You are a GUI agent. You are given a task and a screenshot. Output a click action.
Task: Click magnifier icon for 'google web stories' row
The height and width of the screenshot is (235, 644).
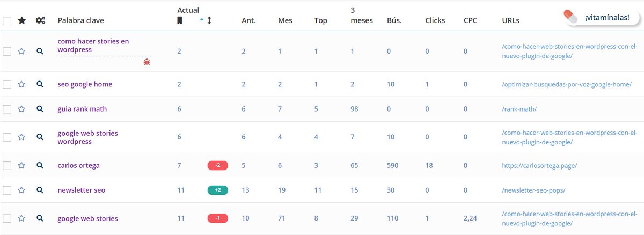(x=40, y=218)
